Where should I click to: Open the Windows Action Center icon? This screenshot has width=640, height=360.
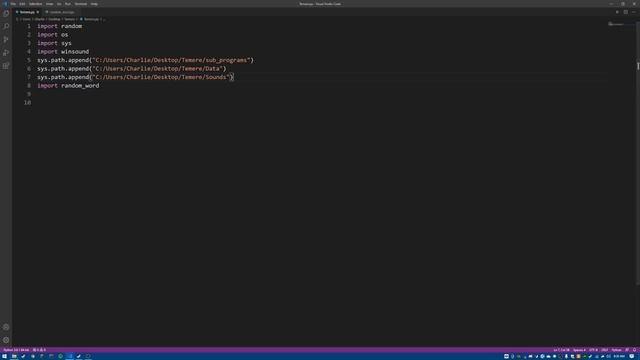tap(632, 356)
